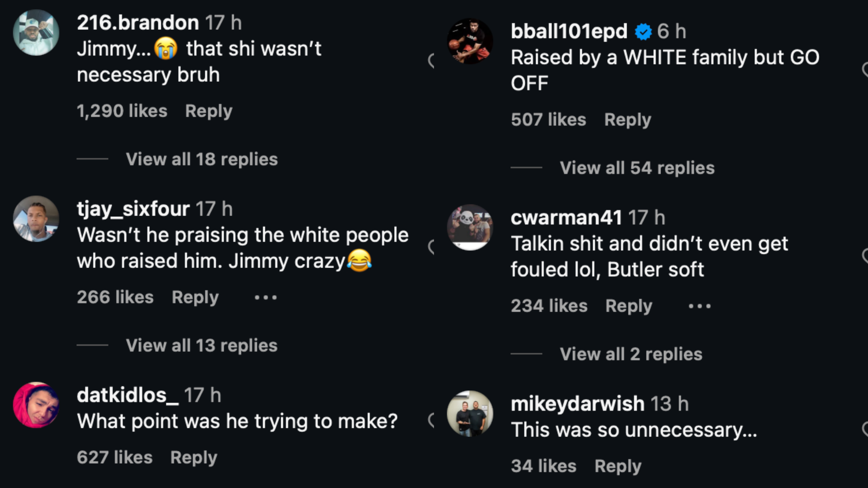Expand View all 13 replies
This screenshot has width=868, height=488.
pos(202,346)
